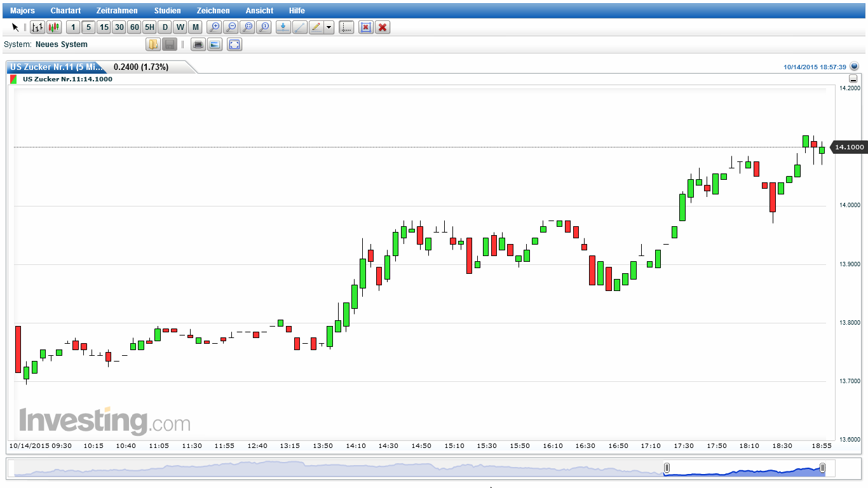Screen dimensions: 868x488
Task: Click the red X remove-all icon
Action: coord(382,27)
